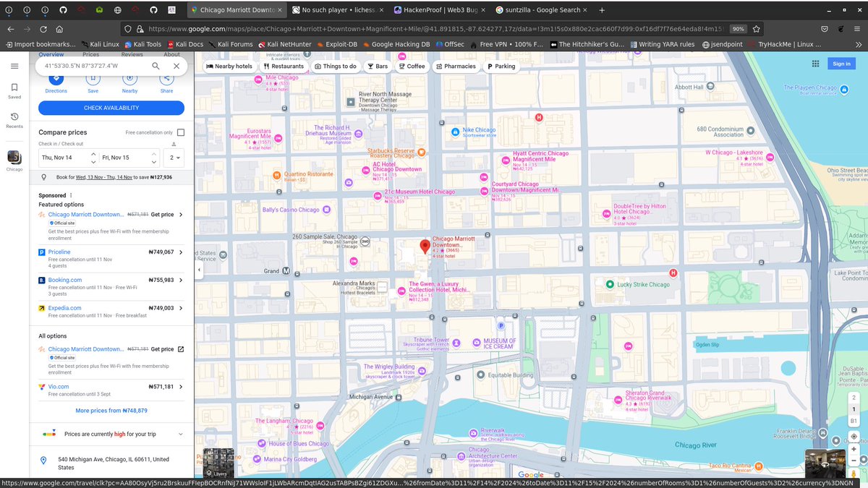Screen dimensions: 868x488
Task: Open the Google Hacking DB bookmark
Action: (396, 44)
